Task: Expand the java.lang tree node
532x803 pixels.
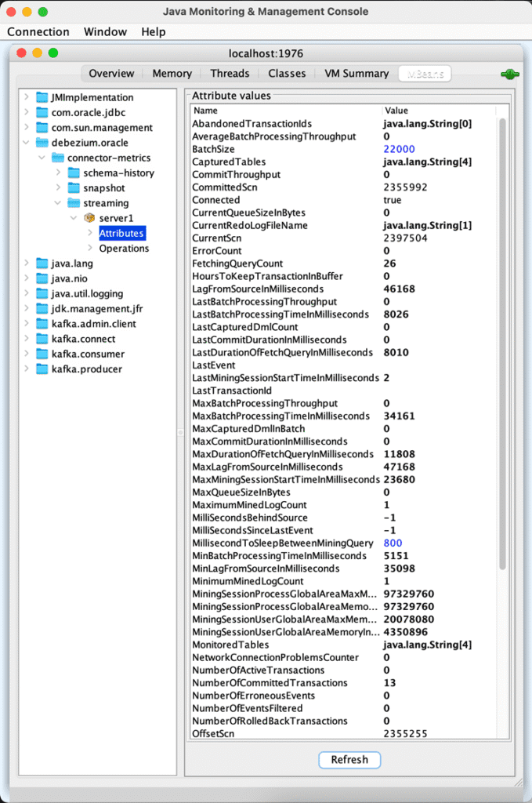Action: pos(26,263)
